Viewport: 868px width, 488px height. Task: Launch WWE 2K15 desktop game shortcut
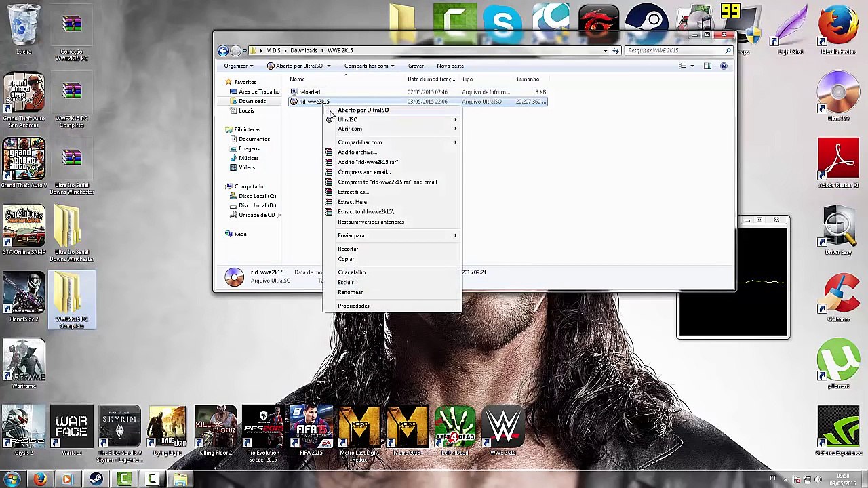click(x=503, y=431)
